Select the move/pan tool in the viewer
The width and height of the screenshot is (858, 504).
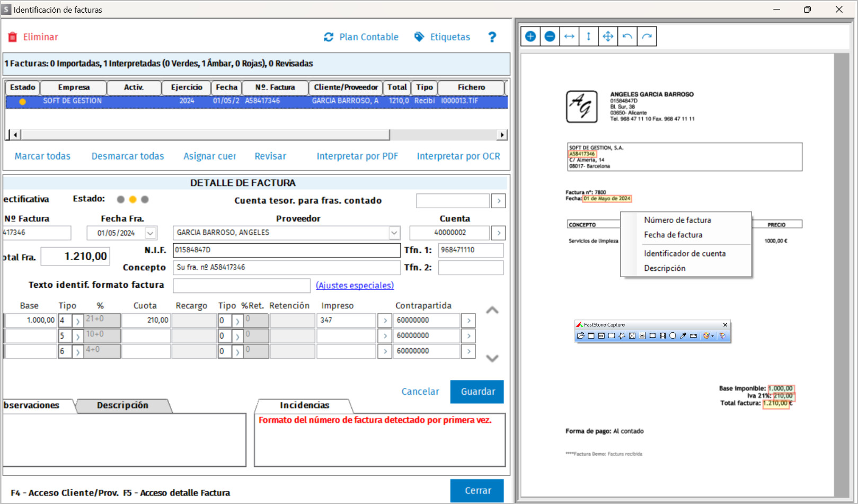(x=608, y=36)
